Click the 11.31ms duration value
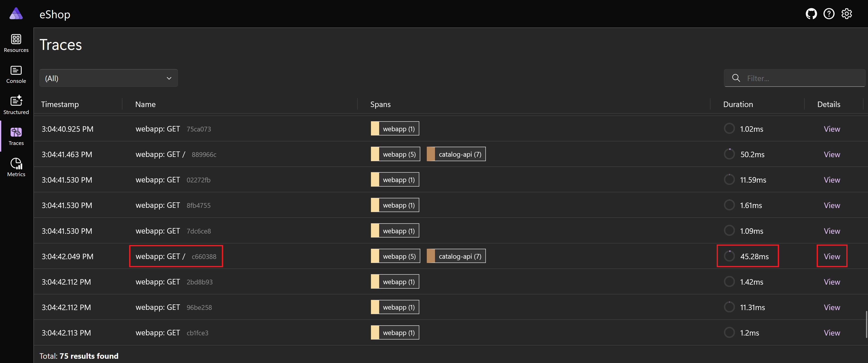Viewport: 868px width, 363px height. pyautogui.click(x=752, y=307)
